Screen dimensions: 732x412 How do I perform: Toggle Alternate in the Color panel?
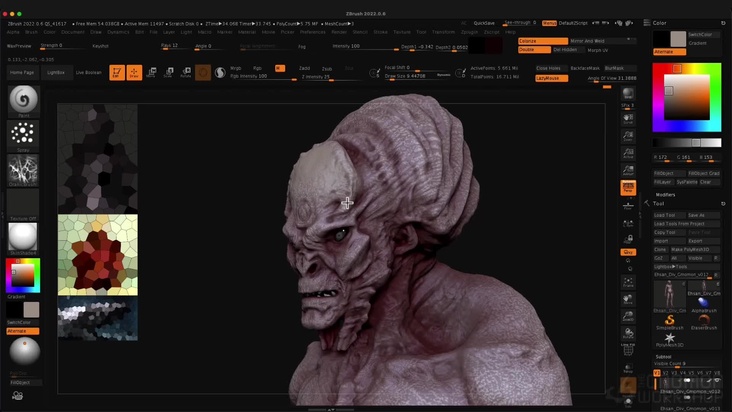point(669,52)
